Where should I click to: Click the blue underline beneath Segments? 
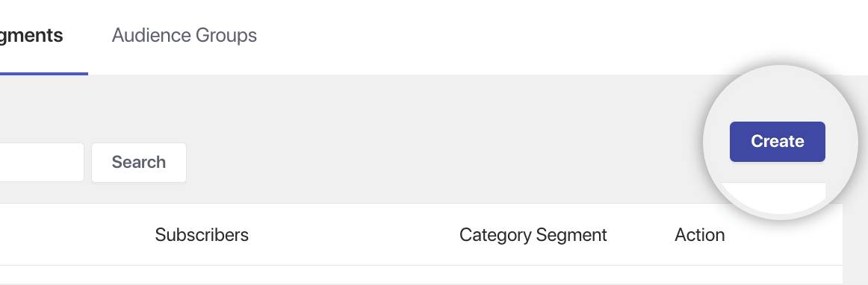click(44, 74)
